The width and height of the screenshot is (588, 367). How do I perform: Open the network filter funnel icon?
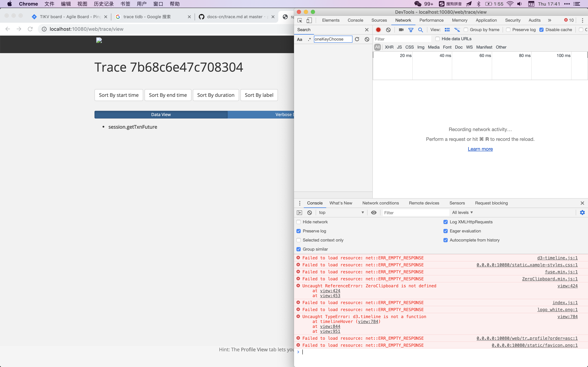click(x=411, y=30)
